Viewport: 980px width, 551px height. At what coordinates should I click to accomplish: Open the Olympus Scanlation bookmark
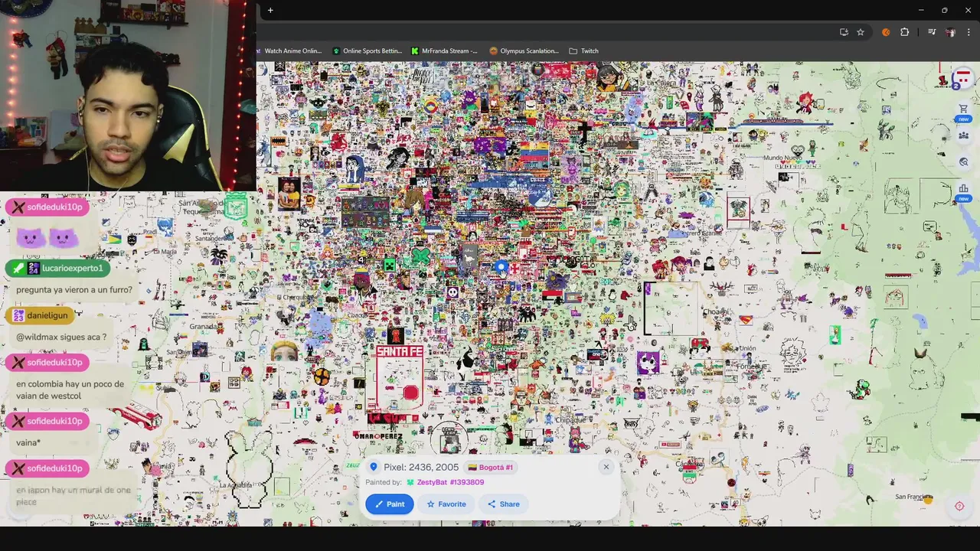(524, 51)
